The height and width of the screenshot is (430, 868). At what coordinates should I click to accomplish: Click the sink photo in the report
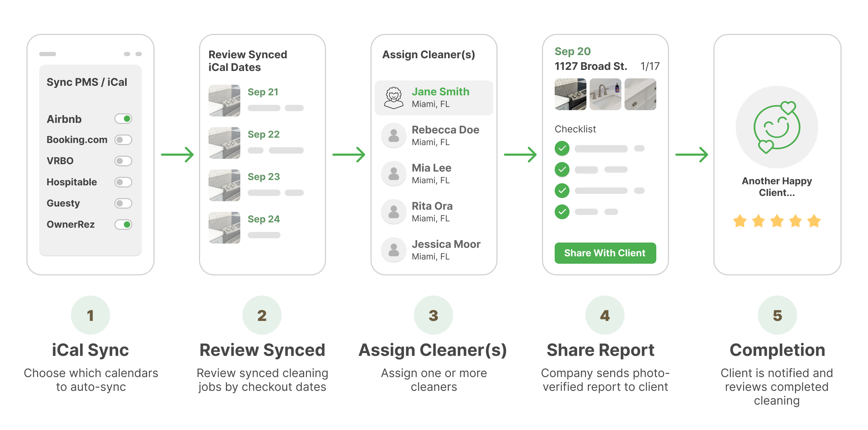[605, 94]
